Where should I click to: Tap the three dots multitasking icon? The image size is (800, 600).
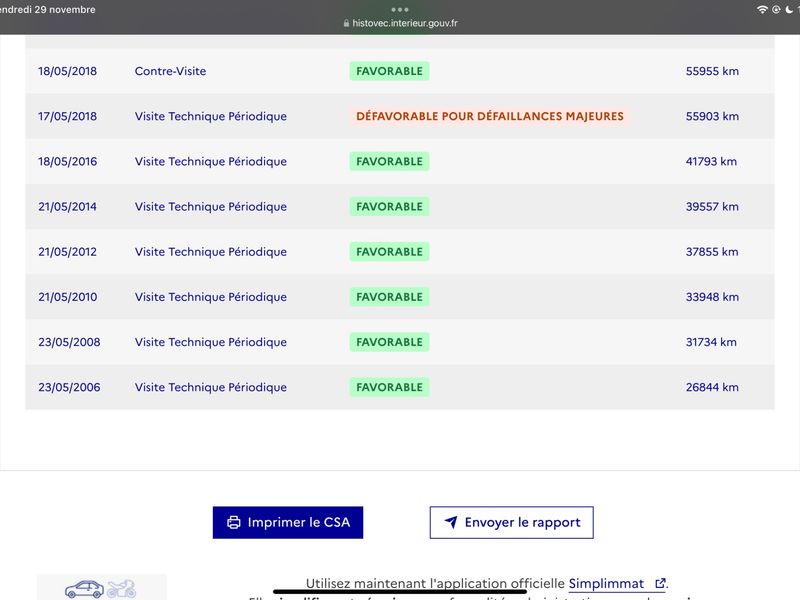click(400, 9)
